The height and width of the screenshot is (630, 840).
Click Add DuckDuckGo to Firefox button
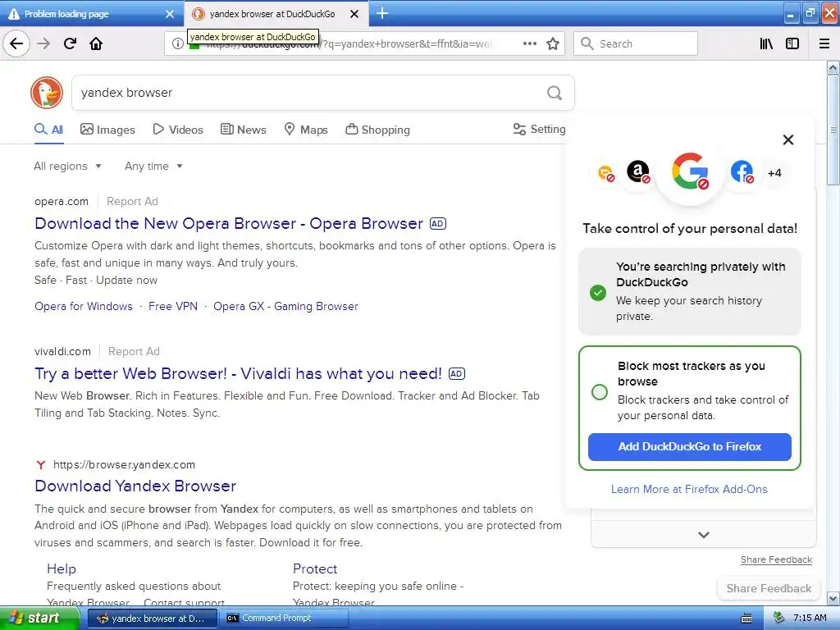[689, 447]
